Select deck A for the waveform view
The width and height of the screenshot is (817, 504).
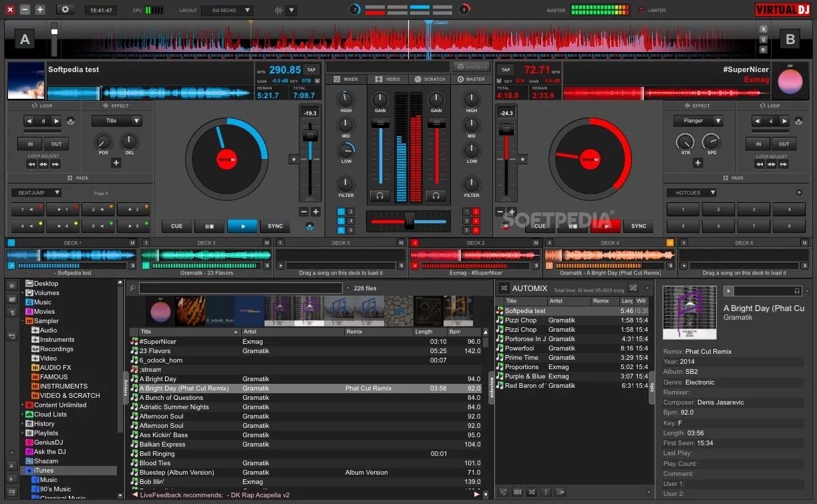pos(25,39)
